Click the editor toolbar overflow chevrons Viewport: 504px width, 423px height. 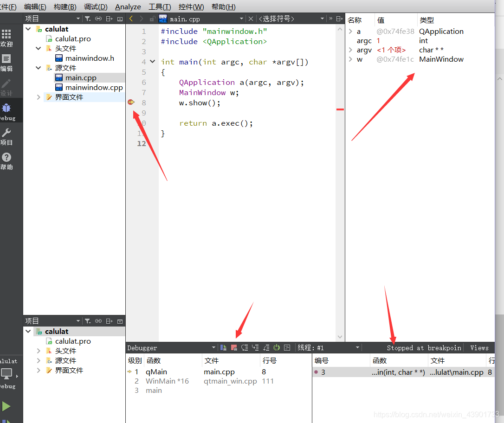[x=330, y=18]
